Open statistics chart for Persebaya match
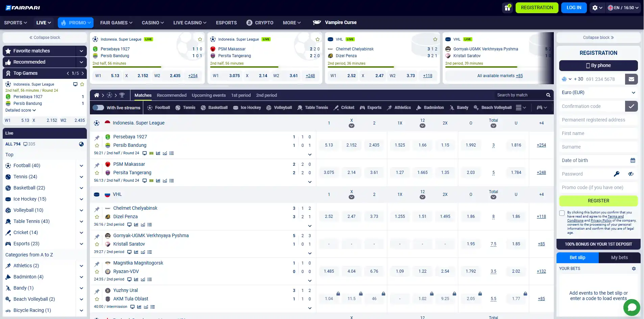Image resolution: width=644 pixels, height=319 pixels. (x=158, y=153)
